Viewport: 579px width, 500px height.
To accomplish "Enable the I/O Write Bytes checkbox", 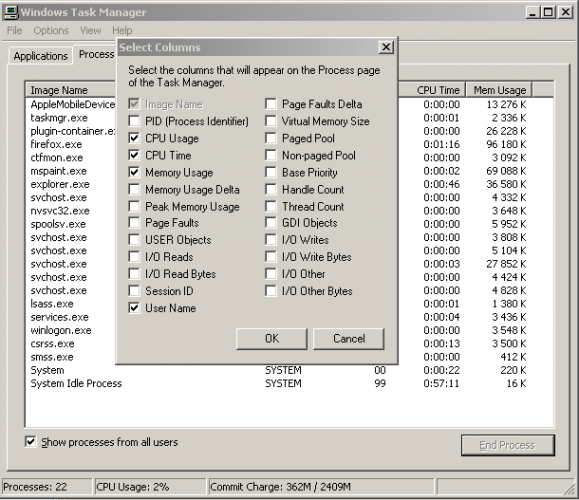I will click(x=271, y=257).
